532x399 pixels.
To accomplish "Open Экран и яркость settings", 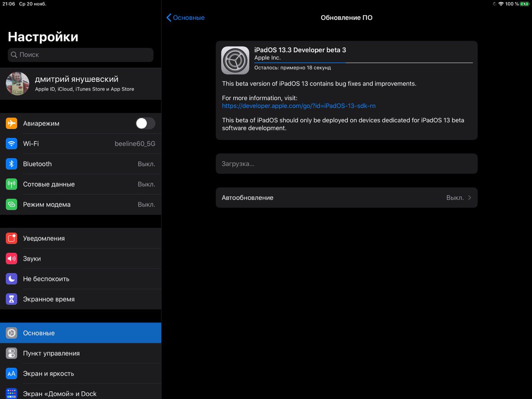I will (x=81, y=374).
